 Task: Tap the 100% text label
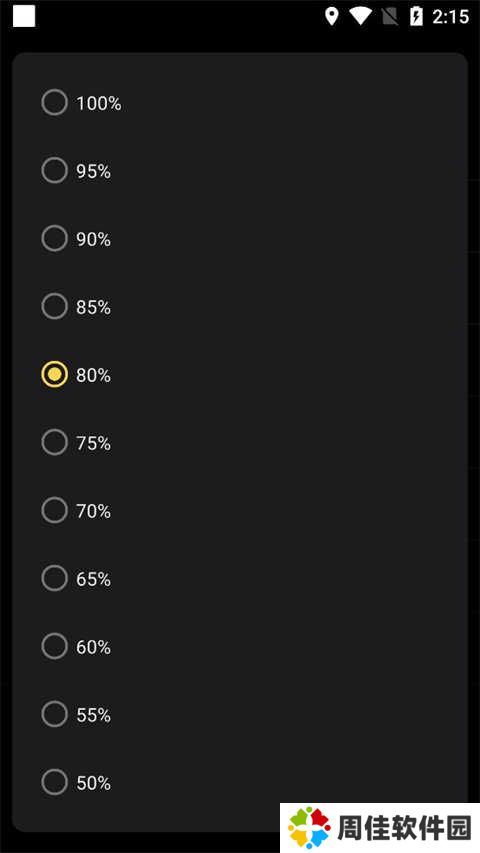(99, 103)
